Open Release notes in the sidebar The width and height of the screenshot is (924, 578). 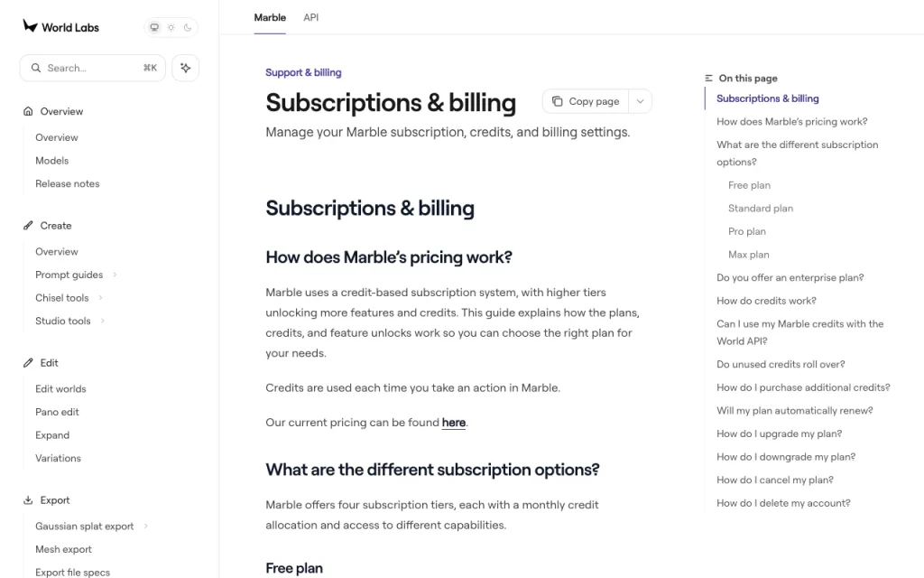coord(67,183)
